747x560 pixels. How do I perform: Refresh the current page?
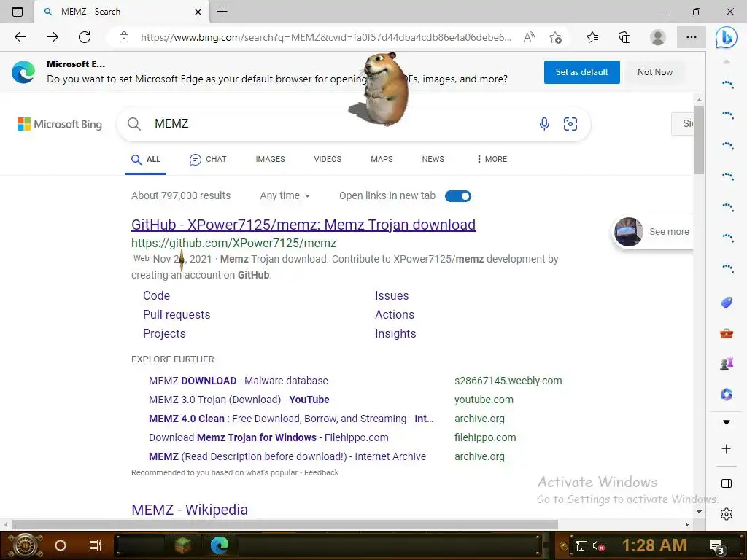(x=85, y=37)
